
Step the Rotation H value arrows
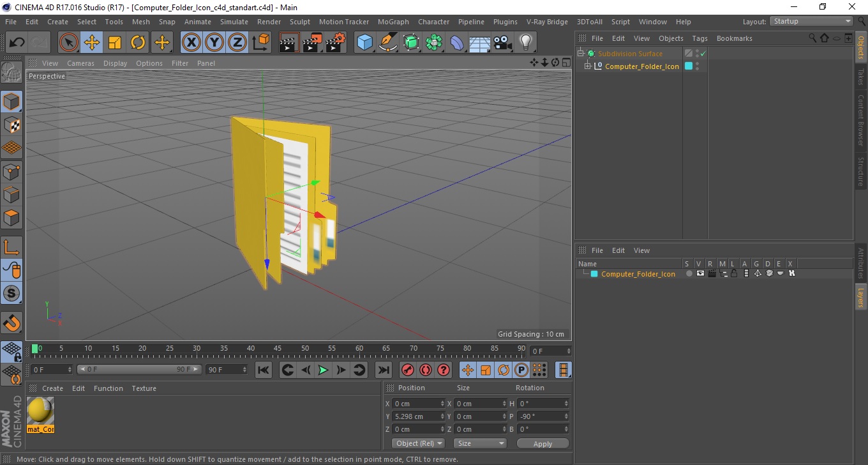(x=566, y=404)
